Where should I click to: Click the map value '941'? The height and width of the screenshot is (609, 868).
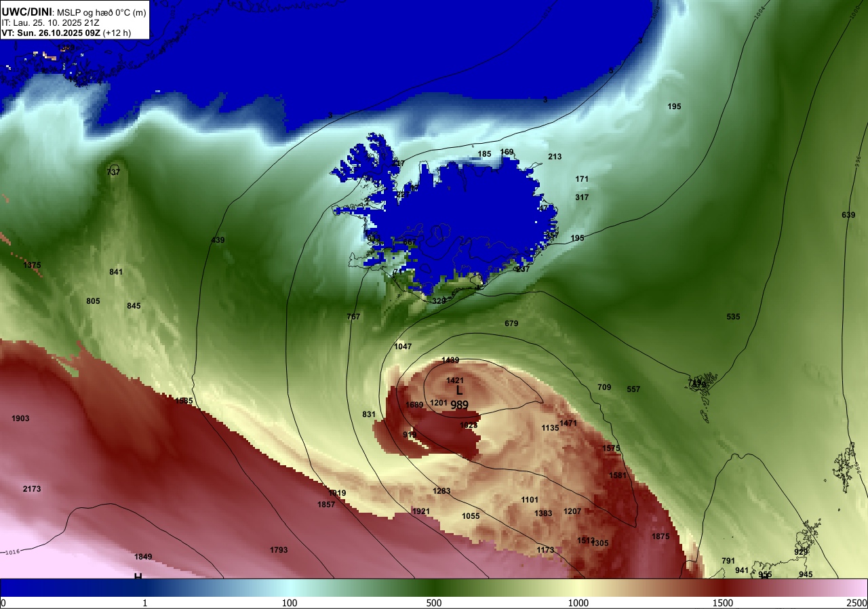742,570
